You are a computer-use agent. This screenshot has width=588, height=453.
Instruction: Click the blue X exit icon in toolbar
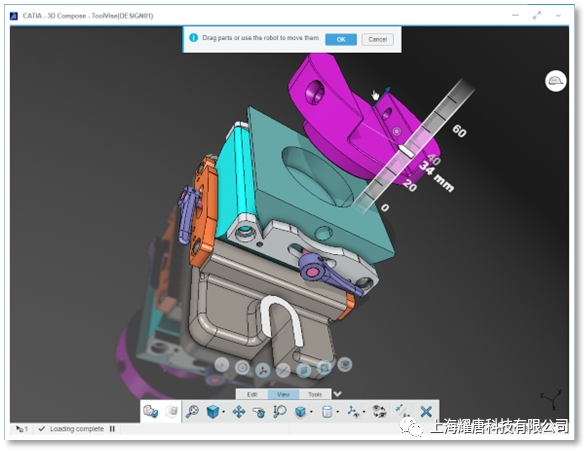coord(426,412)
